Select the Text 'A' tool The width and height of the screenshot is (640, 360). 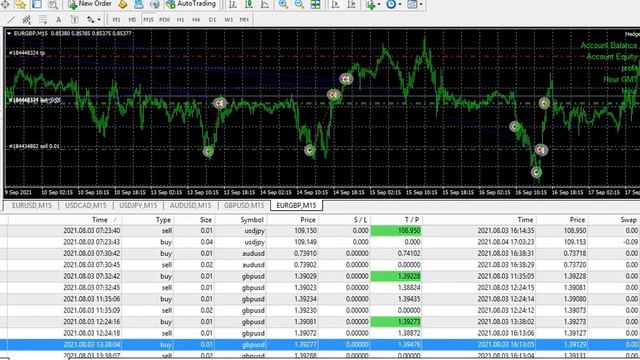[x=58, y=19]
